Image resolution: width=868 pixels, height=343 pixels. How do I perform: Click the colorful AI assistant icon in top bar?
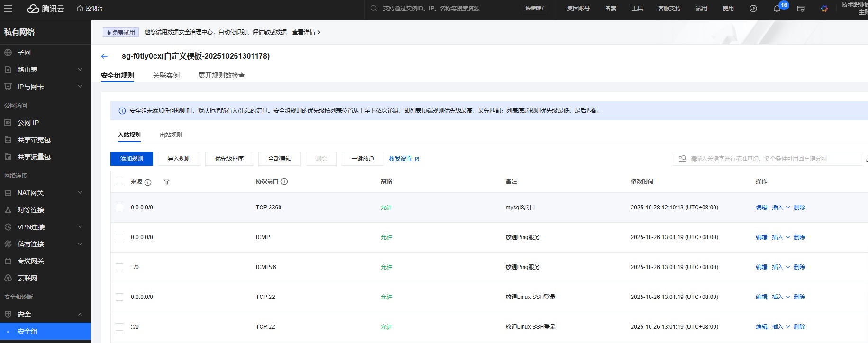(x=824, y=9)
